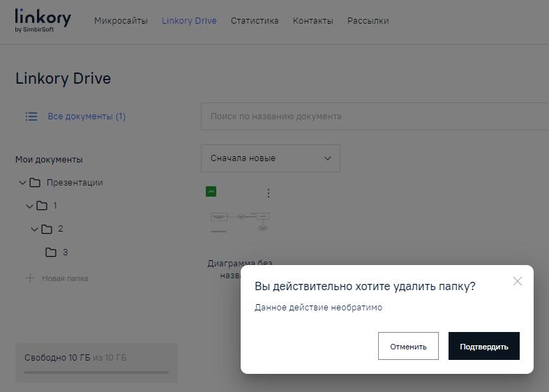Click the folder icon for folder 3

click(51, 252)
